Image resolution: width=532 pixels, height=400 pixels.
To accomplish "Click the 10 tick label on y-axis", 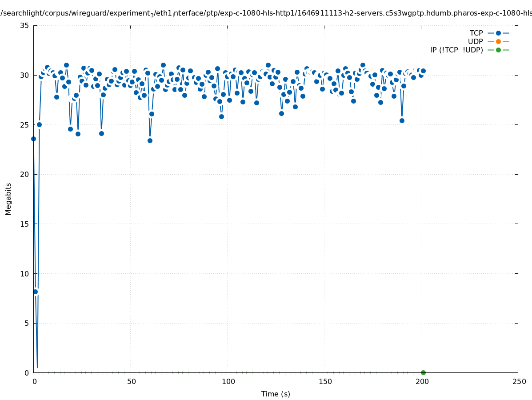I will (x=25, y=273).
